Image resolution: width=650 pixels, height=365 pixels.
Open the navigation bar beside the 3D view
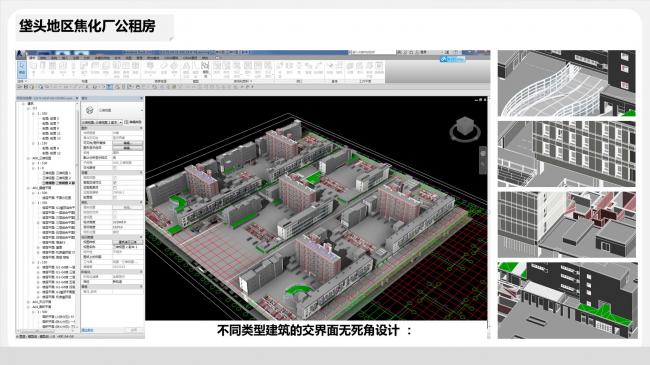(x=483, y=160)
